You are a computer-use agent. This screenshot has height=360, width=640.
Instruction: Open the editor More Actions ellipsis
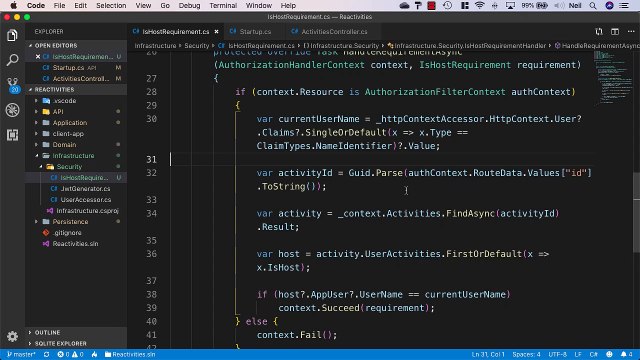pyautogui.click(x=631, y=31)
